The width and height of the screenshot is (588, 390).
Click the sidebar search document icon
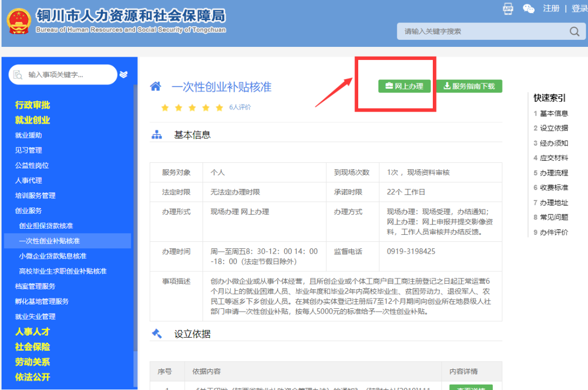click(x=17, y=75)
